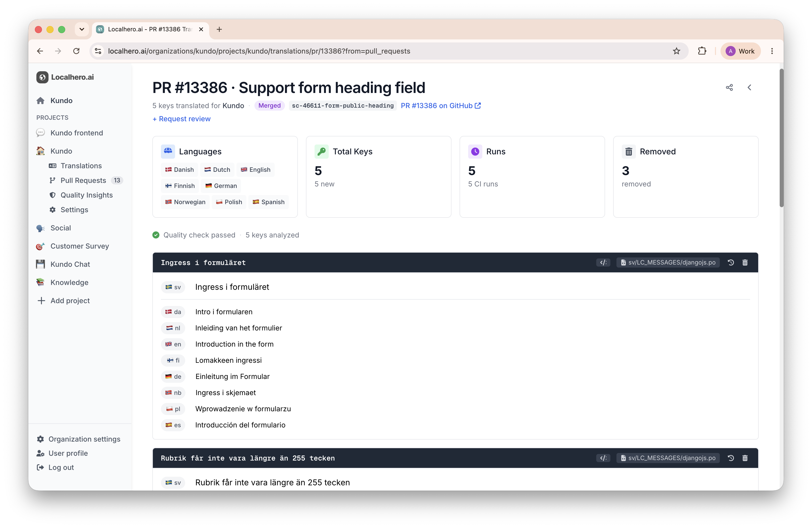Click sv/LC_MESSAGES/djangojs.po badge on Ingress key
The height and width of the screenshot is (528, 812).
point(668,262)
